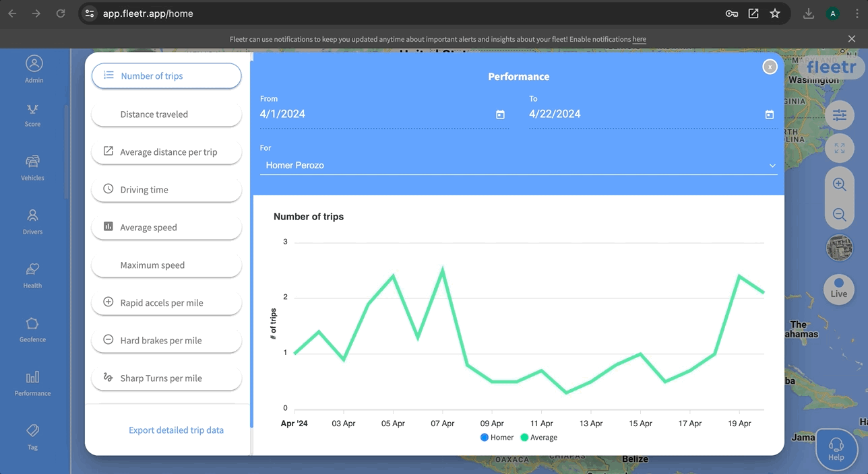Screen dimensions: 868x474
Task: Click the From date calendar icon
Action: tap(500, 114)
